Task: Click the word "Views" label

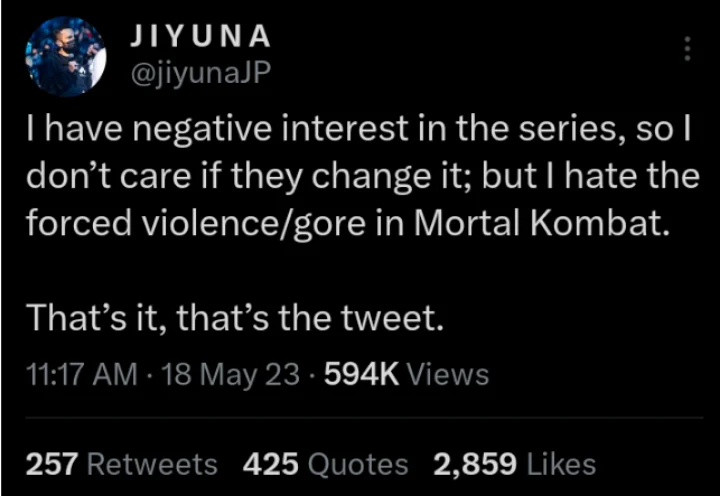Action: (449, 374)
